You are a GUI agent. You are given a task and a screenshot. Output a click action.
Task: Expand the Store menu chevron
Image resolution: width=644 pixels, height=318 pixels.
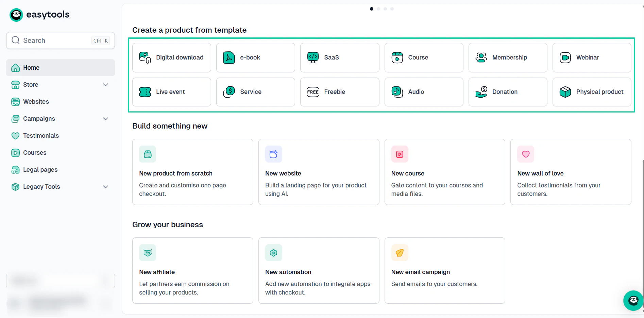tap(106, 85)
